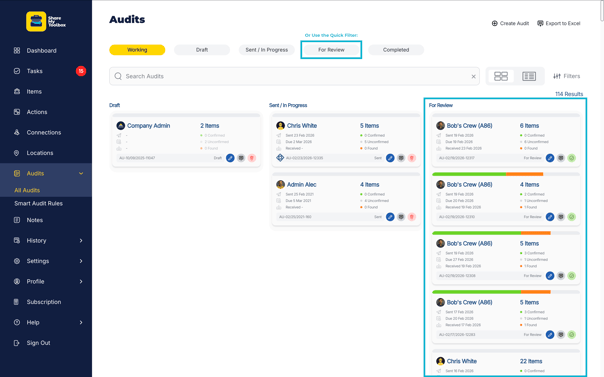Click progress bar on Bob's Crew 4 Items
The height and width of the screenshot is (377, 604).
pos(506,174)
